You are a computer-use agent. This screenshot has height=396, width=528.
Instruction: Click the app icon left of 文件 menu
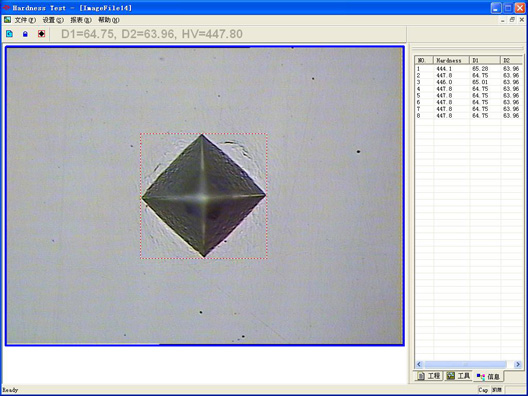coord(7,20)
